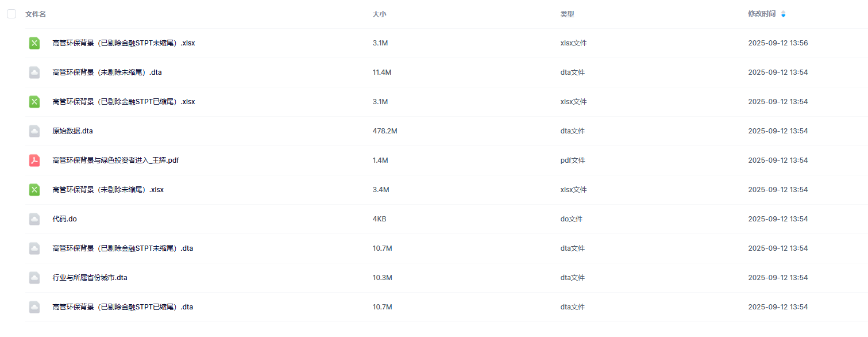Screen dimensions: 868x337
Task: Toggle the 修改时间 sort arrow
Action: coord(783,14)
